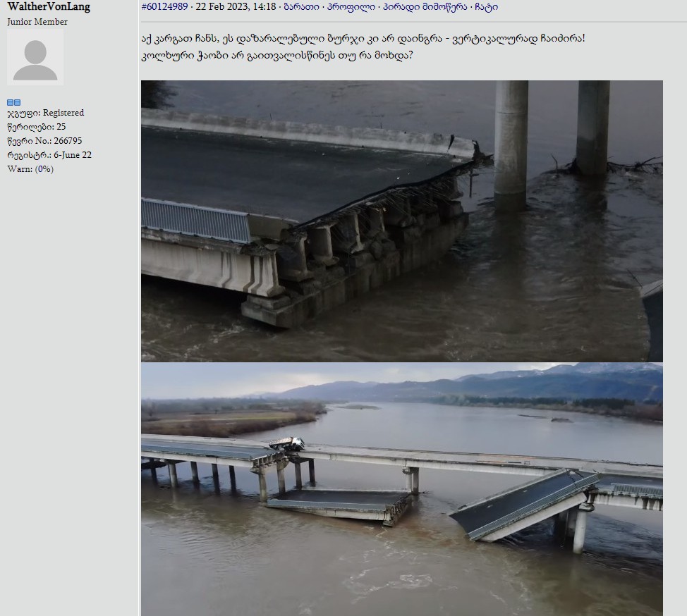Open the ბარათი link

coord(301,6)
